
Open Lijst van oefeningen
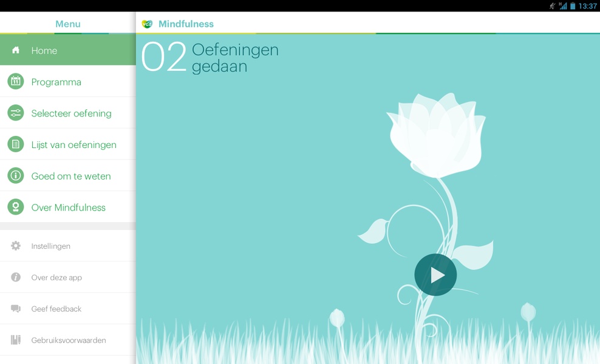click(x=68, y=144)
